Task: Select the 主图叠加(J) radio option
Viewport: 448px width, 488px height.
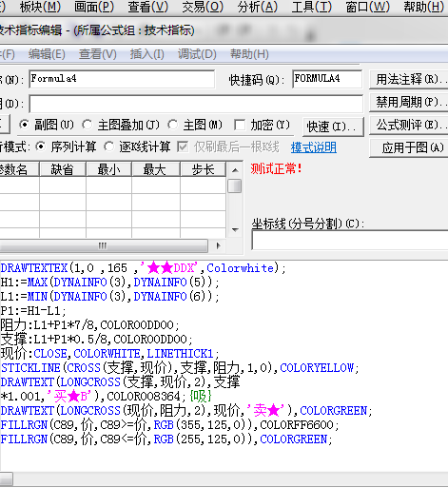Action: click(121, 125)
